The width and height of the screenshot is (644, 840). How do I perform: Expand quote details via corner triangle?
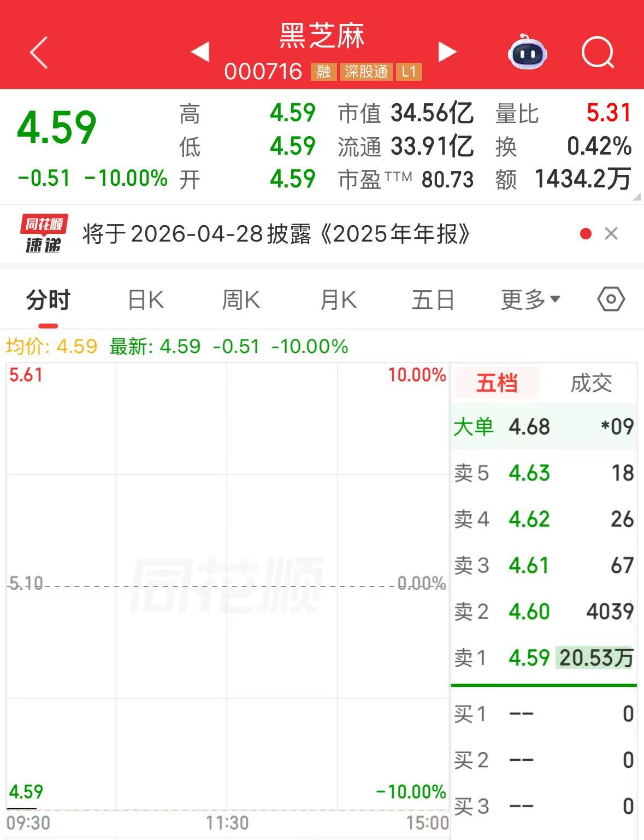click(x=636, y=197)
